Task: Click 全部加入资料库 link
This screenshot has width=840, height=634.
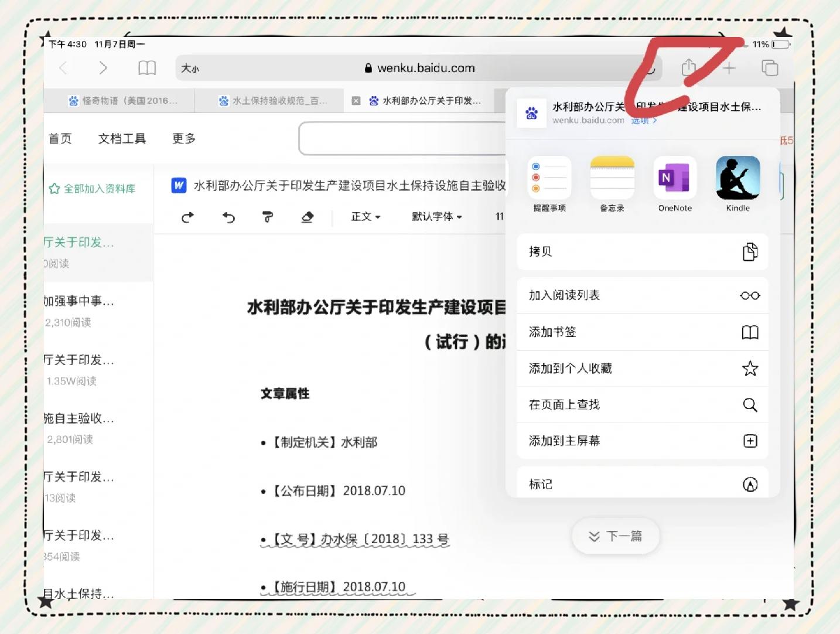Action: point(93,189)
